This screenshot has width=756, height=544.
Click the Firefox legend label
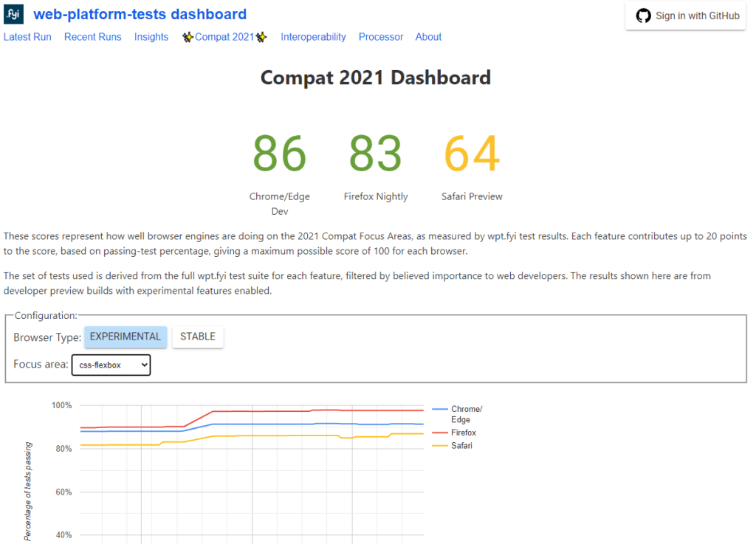tap(464, 433)
